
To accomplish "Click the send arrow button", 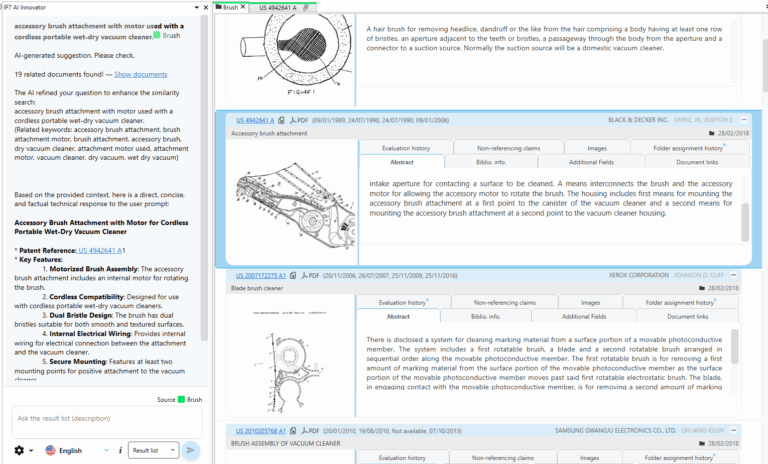I will [x=192, y=451].
